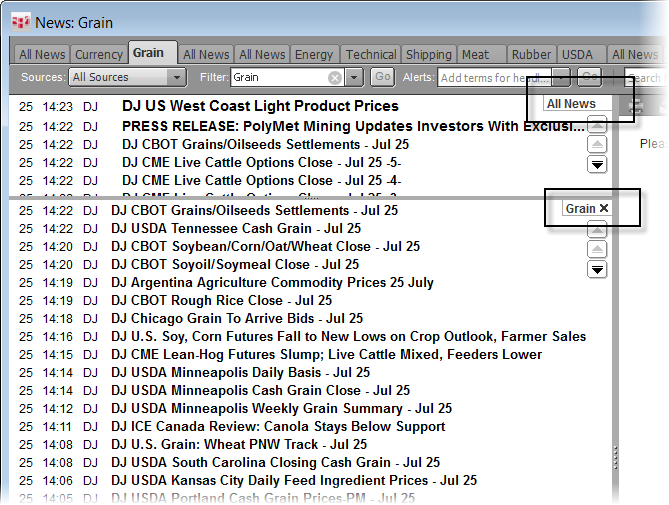Viewport: 669px width, 505px height.
Task: Click the printer icon
Action: point(636,106)
